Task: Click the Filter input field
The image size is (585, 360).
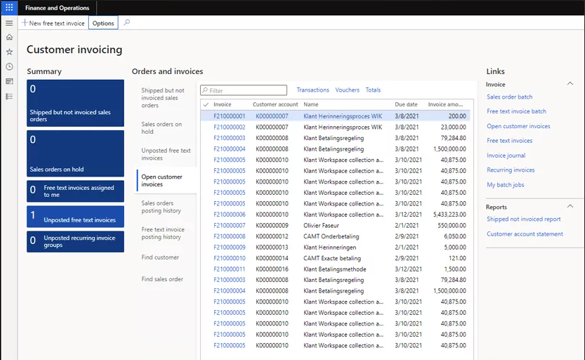Action: (x=244, y=90)
